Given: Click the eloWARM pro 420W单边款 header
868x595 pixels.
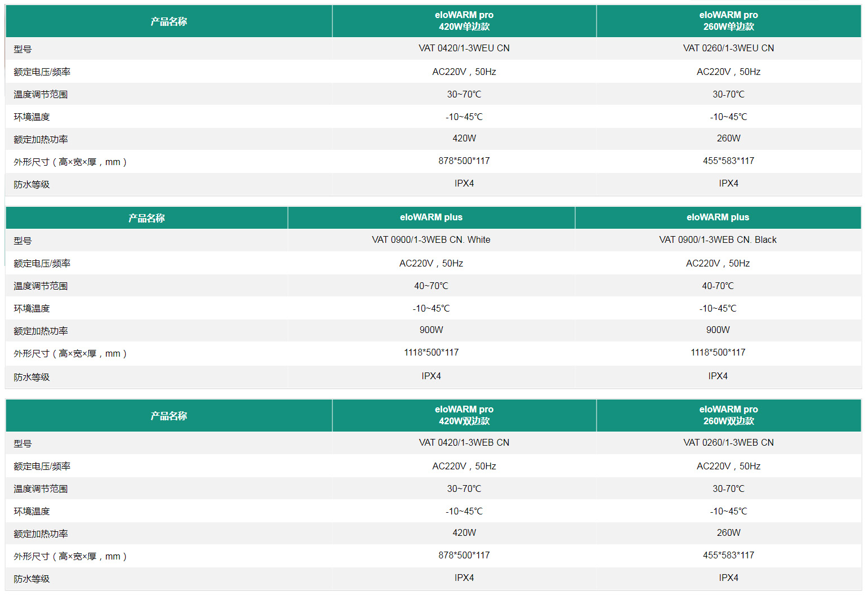Looking at the screenshot, I should 464,21.
